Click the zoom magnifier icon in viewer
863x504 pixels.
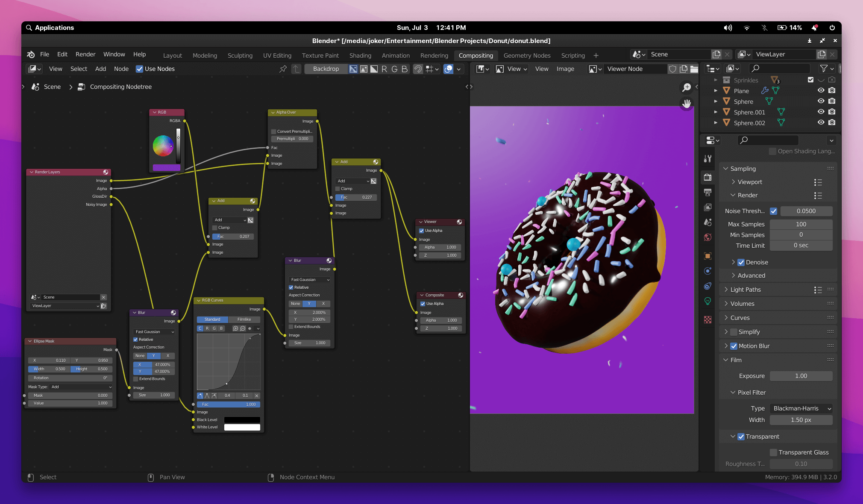(687, 88)
